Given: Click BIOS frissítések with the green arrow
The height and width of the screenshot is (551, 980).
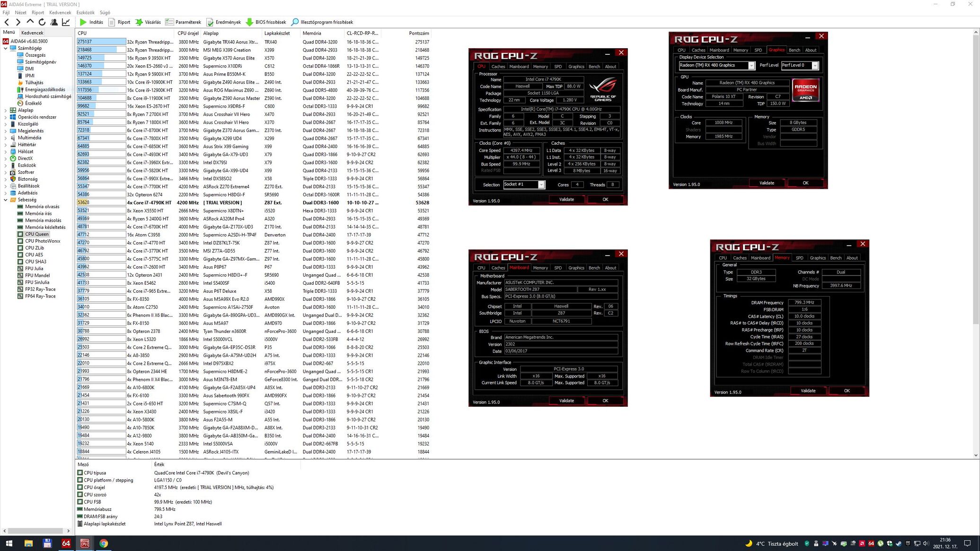Looking at the screenshot, I should tap(266, 22).
